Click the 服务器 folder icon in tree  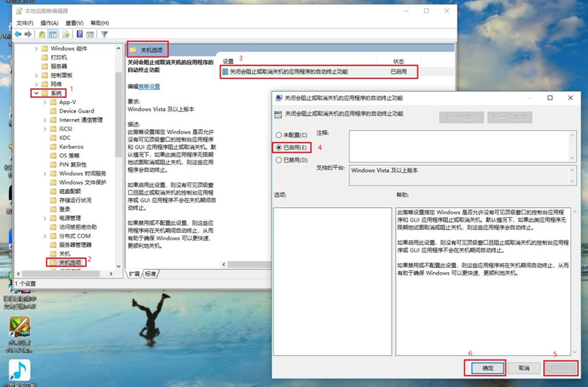click(45, 66)
